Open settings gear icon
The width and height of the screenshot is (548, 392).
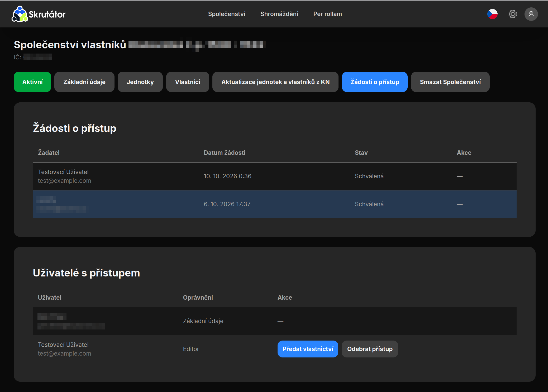[512, 14]
